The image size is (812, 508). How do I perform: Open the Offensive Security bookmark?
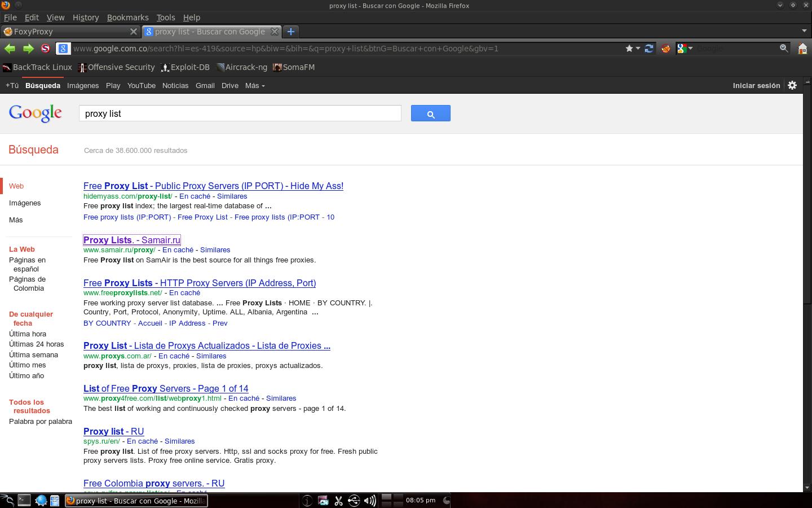click(x=116, y=67)
